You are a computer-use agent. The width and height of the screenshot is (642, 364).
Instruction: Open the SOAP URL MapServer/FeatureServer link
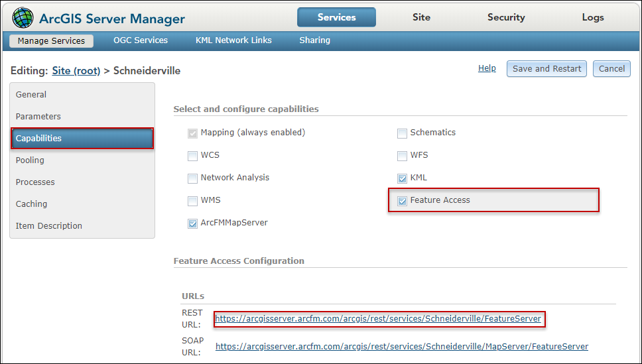402,346
